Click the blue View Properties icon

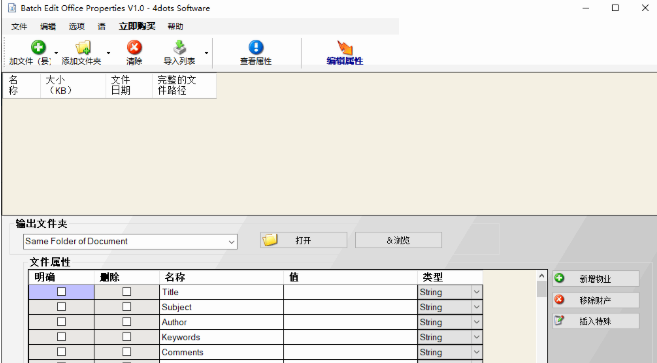[x=256, y=47]
